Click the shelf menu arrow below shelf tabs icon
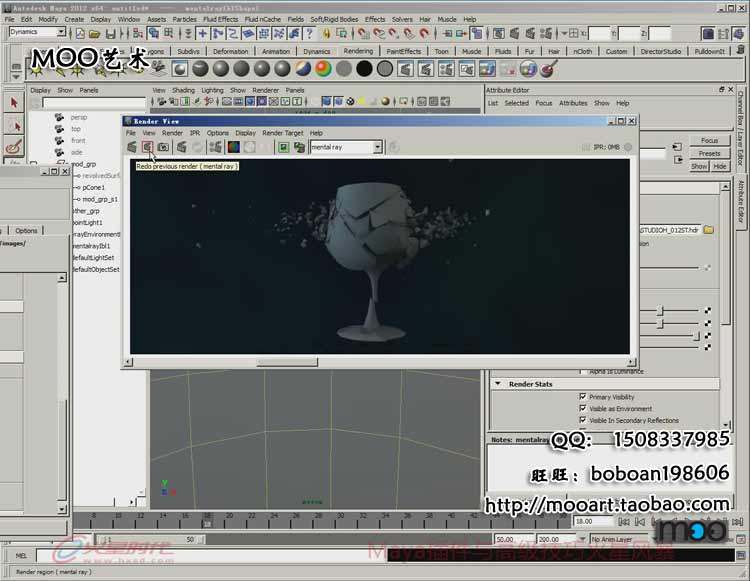Image resolution: width=750 pixels, height=581 pixels. pos(16,77)
